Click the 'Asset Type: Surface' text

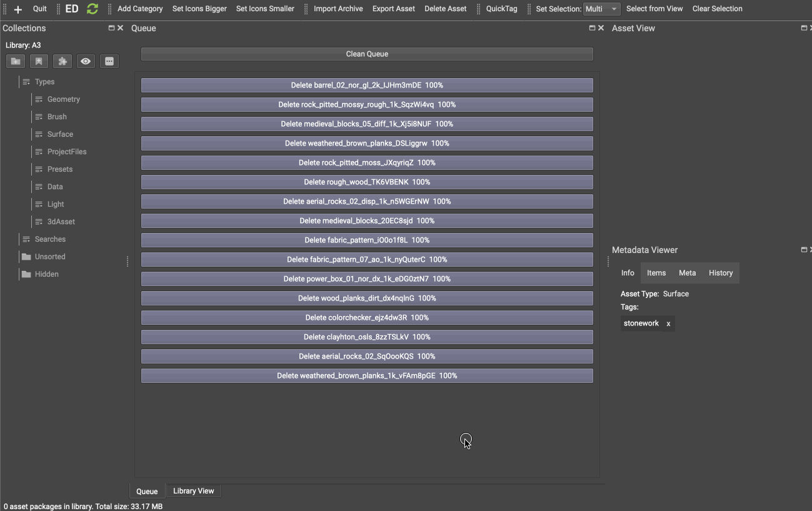pyautogui.click(x=654, y=294)
